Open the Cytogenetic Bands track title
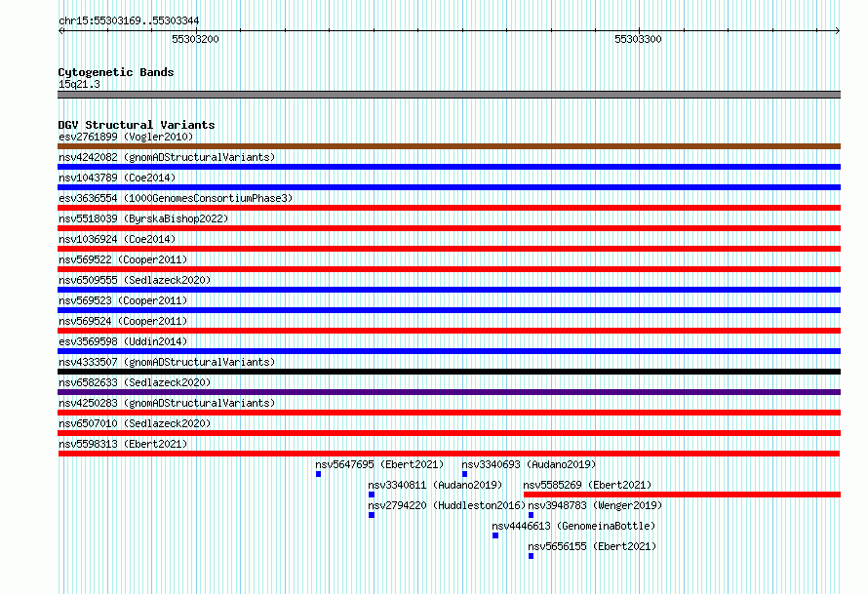Image resolution: width=868 pixels, height=594 pixels. [x=116, y=72]
